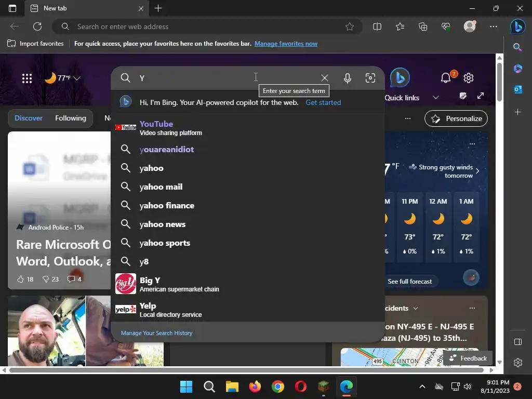
Task: Open page settings gear icon
Action: 469,78
